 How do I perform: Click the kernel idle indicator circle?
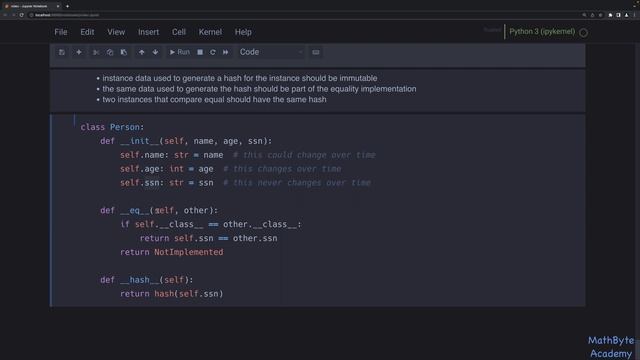point(584,32)
